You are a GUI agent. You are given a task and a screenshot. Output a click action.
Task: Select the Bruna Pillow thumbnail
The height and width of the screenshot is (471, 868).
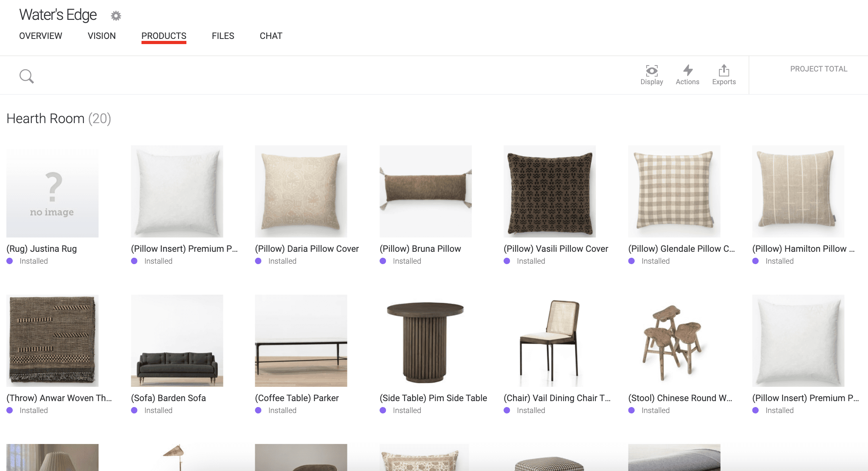pos(425,191)
